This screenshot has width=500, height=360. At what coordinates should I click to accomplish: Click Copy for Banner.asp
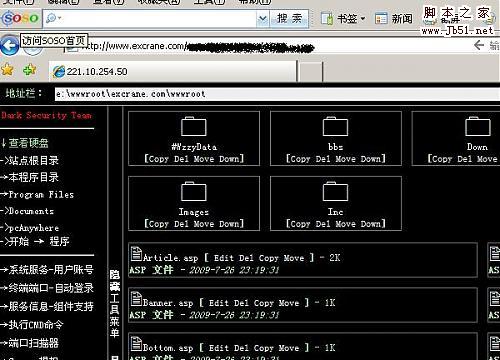tap(264, 303)
